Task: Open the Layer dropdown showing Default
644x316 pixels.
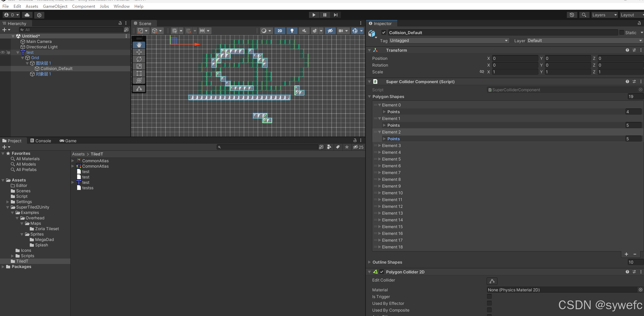Action: coord(585,41)
